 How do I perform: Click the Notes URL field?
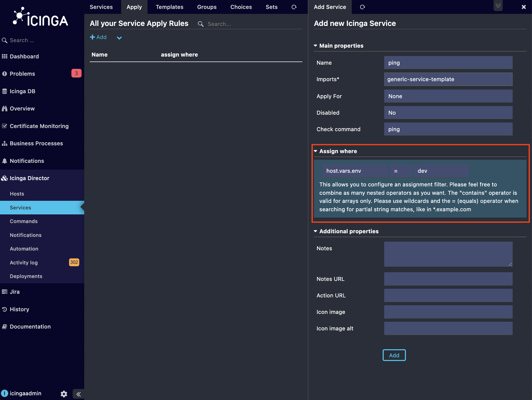[448, 279]
